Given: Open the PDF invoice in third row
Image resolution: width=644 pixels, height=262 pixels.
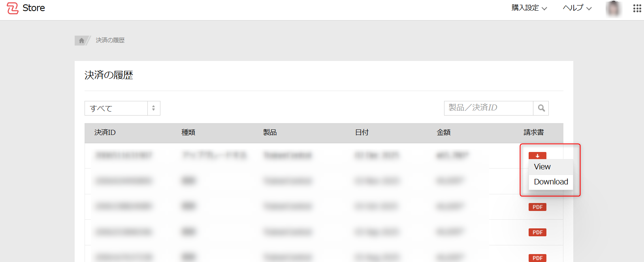Looking at the screenshot, I should click(x=537, y=207).
